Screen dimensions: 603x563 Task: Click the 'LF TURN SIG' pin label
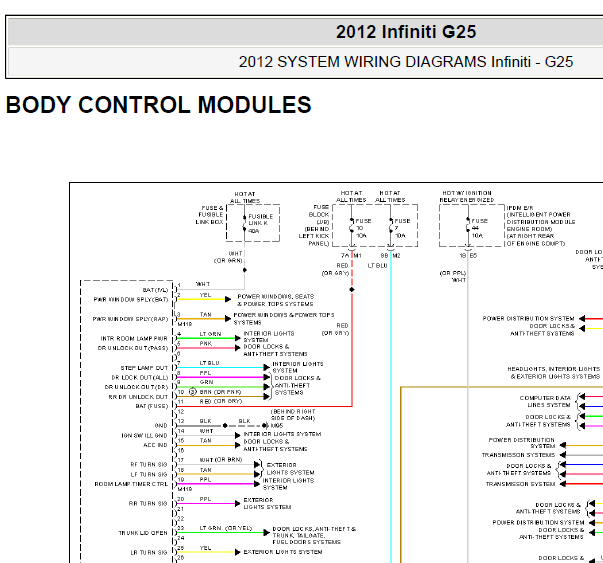[x=149, y=475]
